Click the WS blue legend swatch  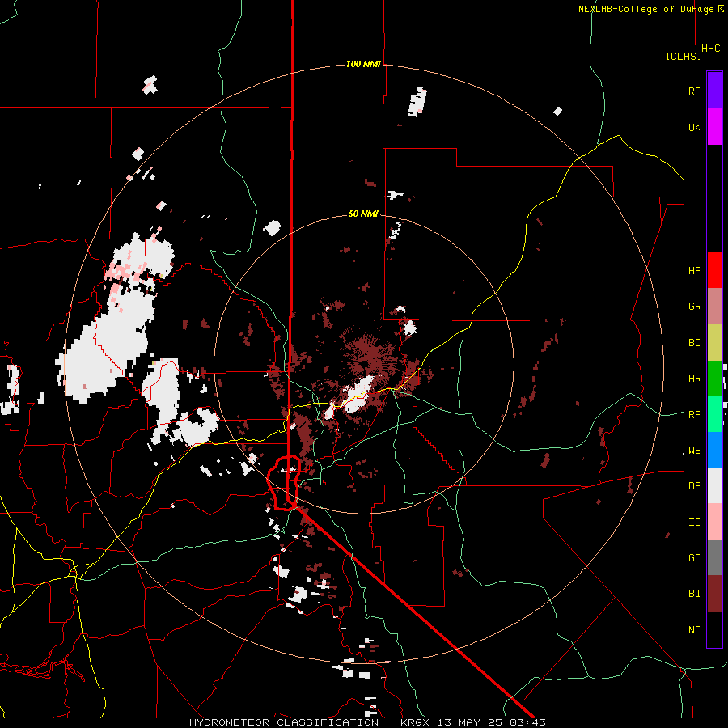(x=714, y=450)
